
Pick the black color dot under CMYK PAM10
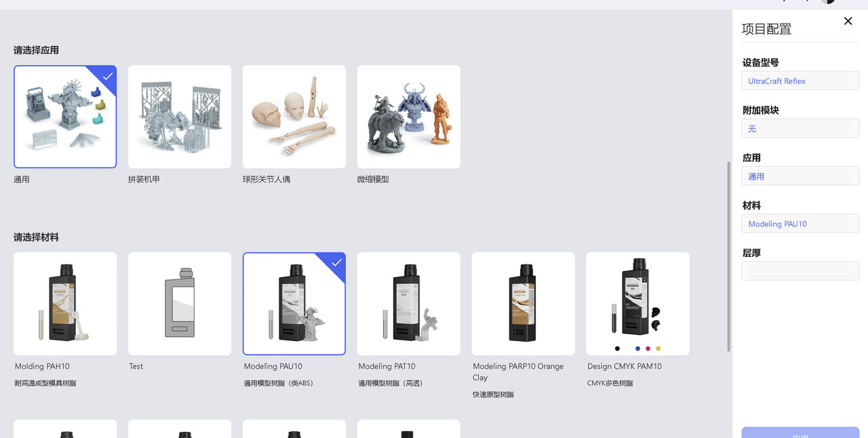pyautogui.click(x=617, y=349)
